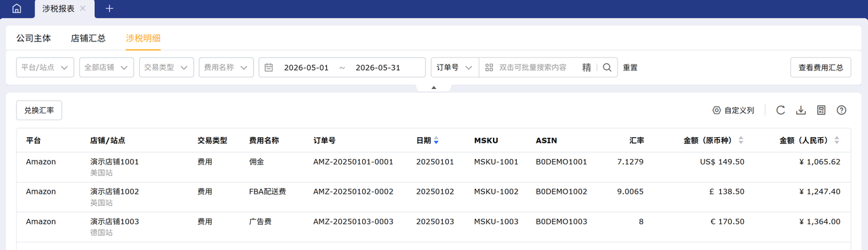Open 自定义列 column settings
868x250 pixels.
[733, 110]
